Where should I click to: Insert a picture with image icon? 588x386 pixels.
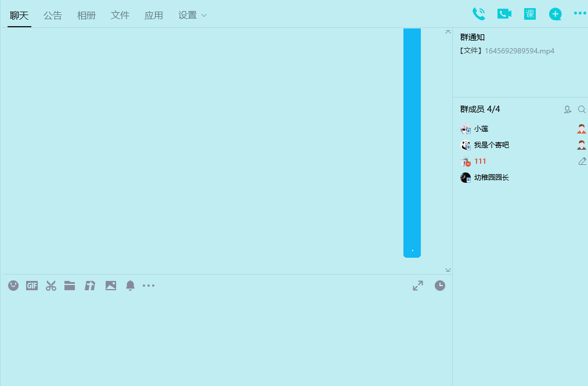[111, 286]
